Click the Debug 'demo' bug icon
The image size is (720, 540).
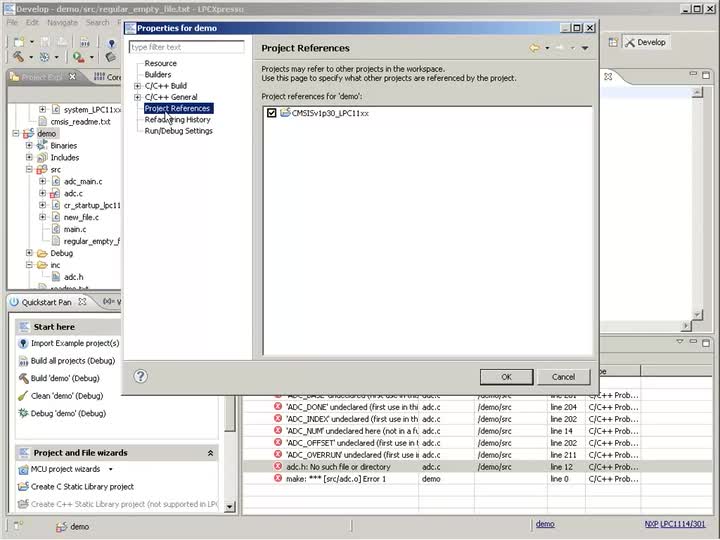click(22, 414)
